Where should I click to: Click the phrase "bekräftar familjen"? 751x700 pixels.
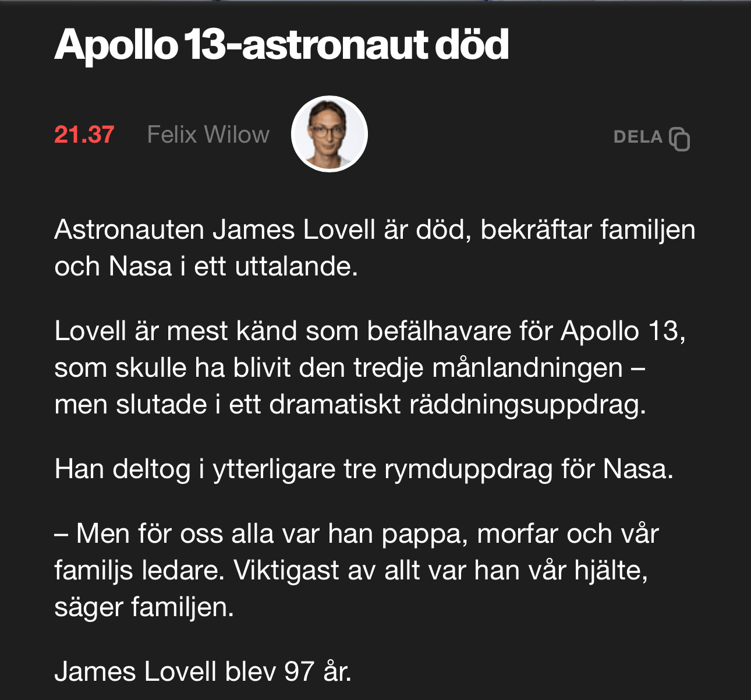click(587, 229)
